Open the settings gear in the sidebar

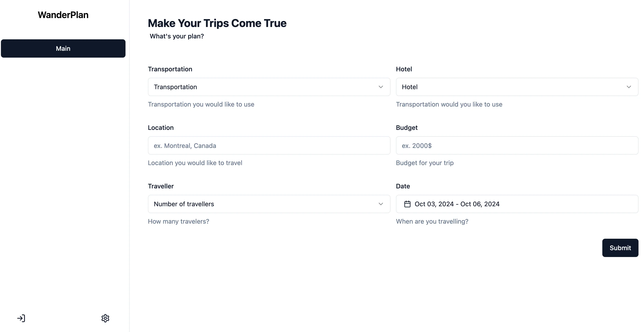[105, 318]
